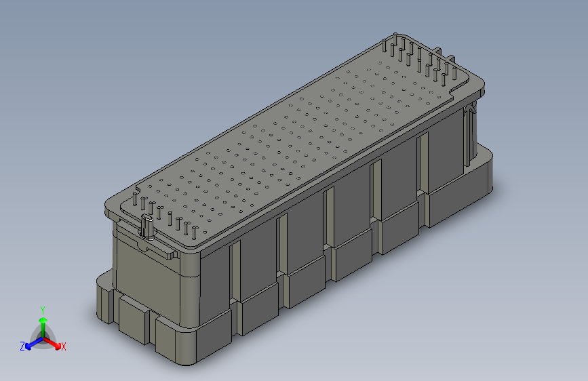
Task: Click the green Y axis arrow of the triad
Action: 43,326
